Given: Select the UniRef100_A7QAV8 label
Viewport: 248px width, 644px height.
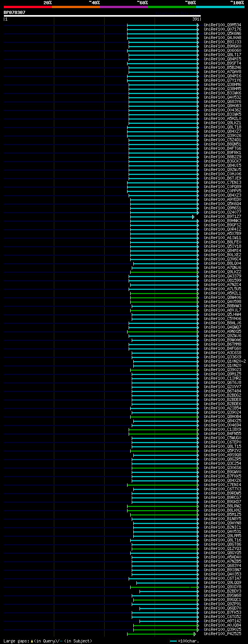Looking at the screenshot, I should [x=222, y=72].
